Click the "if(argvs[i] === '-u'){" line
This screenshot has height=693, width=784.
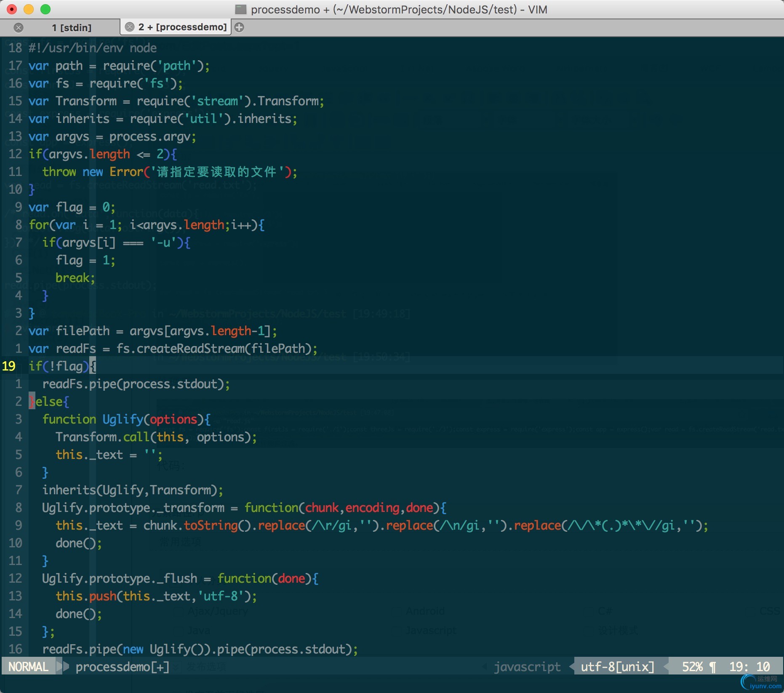pos(117,243)
